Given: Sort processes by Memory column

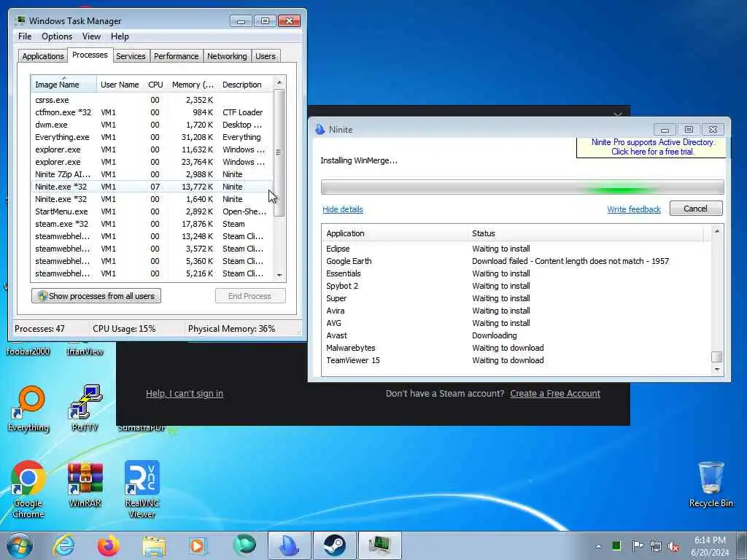Looking at the screenshot, I should tap(193, 85).
